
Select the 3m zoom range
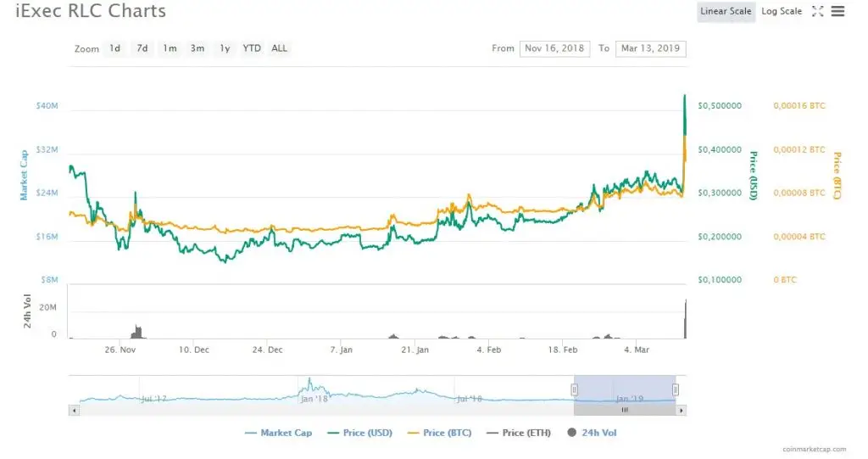click(x=197, y=48)
